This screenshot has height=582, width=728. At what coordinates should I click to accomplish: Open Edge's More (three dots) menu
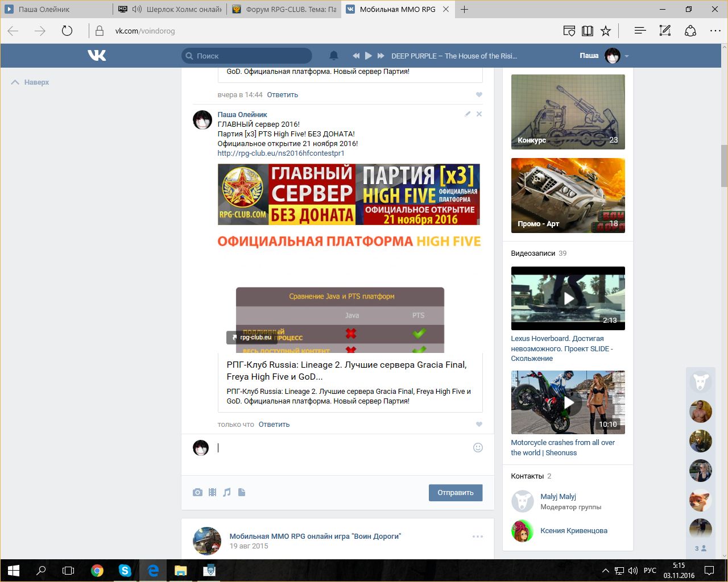click(x=715, y=31)
